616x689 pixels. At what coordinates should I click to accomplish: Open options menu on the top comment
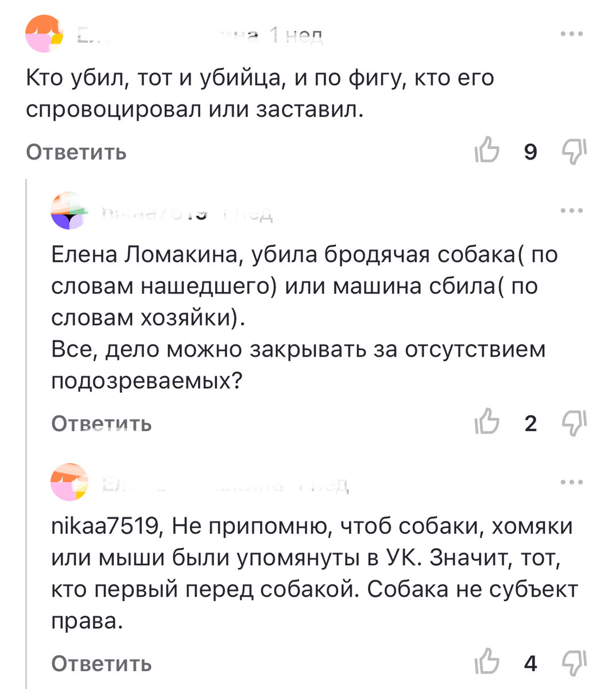(x=571, y=33)
